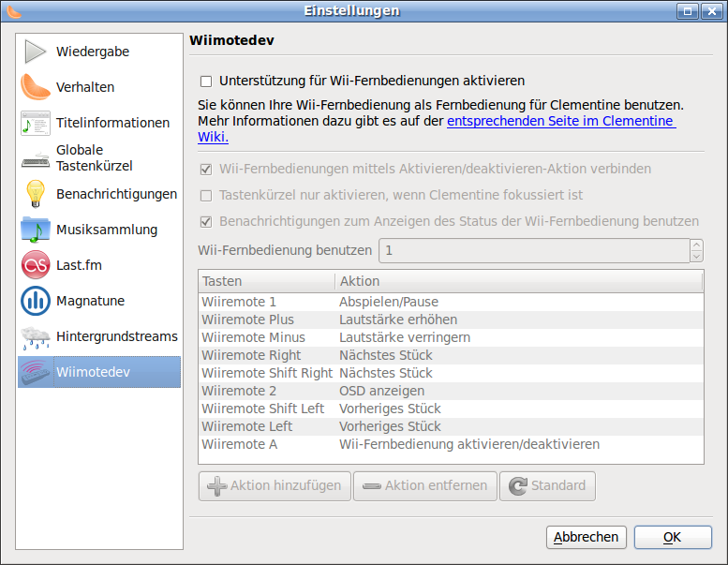Select the Wiiremote Shift Right row
728x565 pixels.
[451, 373]
